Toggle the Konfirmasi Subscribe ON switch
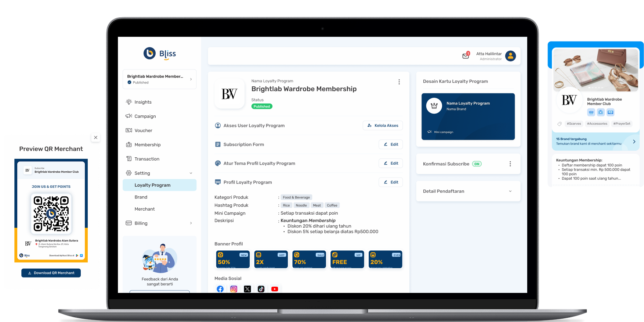The width and height of the screenshot is (644, 322). coord(477,164)
